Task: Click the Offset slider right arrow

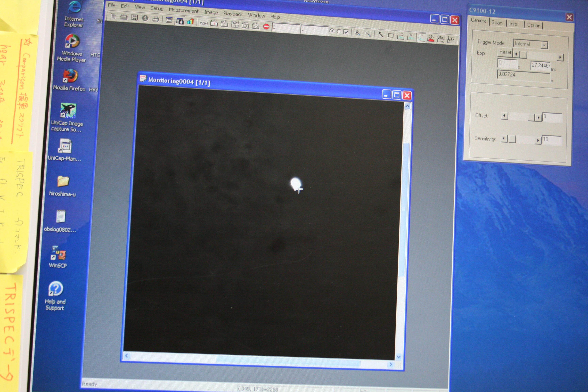Action: 538,117
